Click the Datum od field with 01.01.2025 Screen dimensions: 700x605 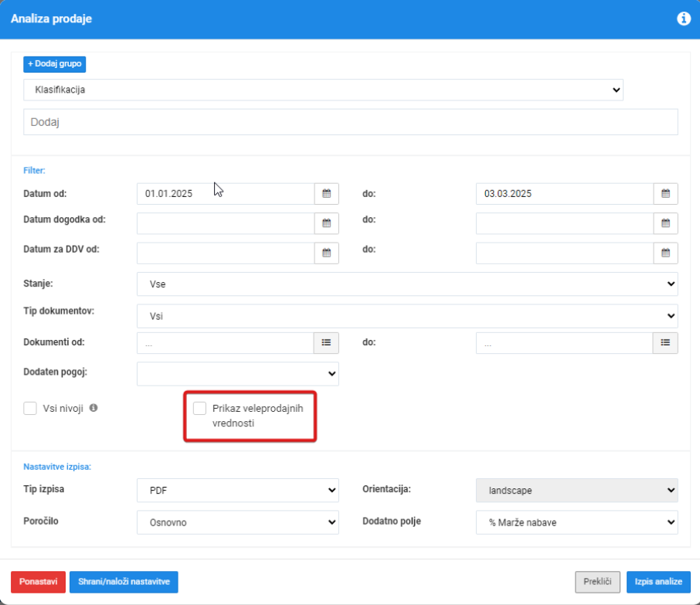pyautogui.click(x=226, y=194)
